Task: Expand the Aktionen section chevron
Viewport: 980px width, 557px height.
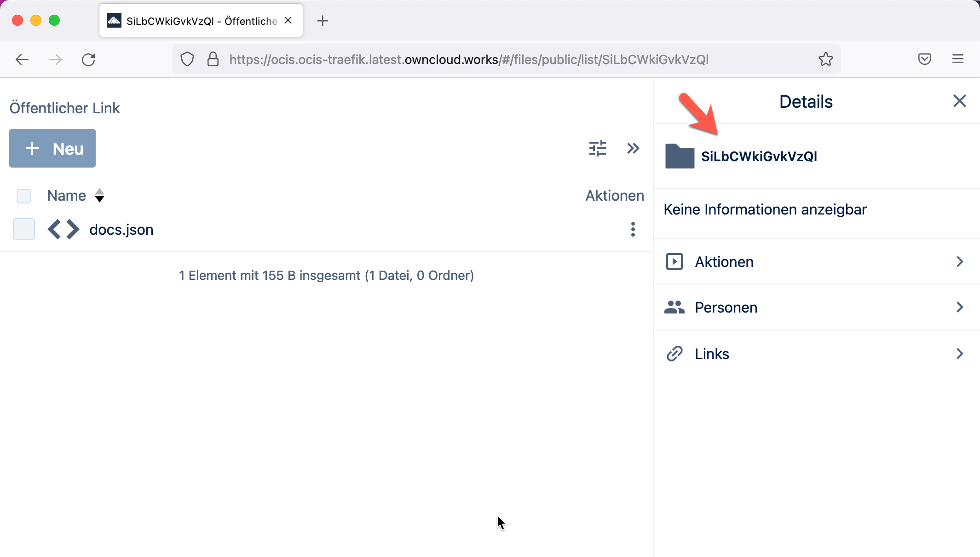Action: (960, 261)
